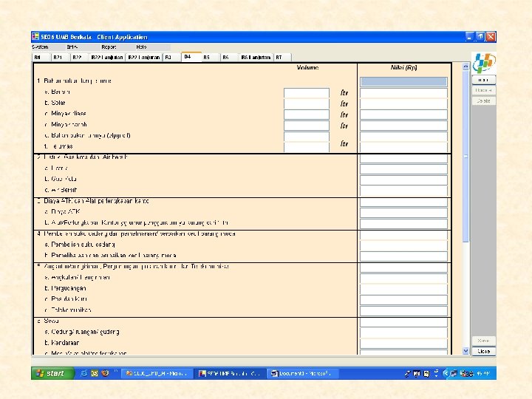
Task: Open the System menu
Action: [40, 47]
